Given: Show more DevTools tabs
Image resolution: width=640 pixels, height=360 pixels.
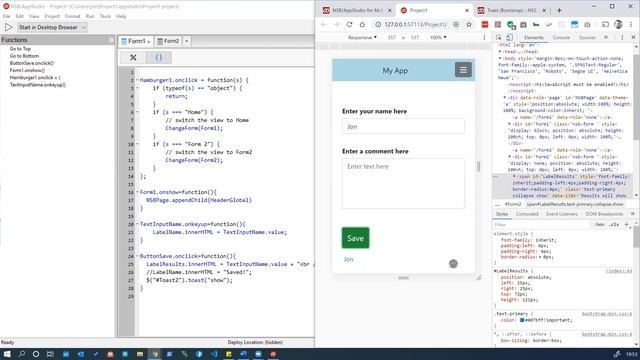Looking at the screenshot, I should click(606, 38).
